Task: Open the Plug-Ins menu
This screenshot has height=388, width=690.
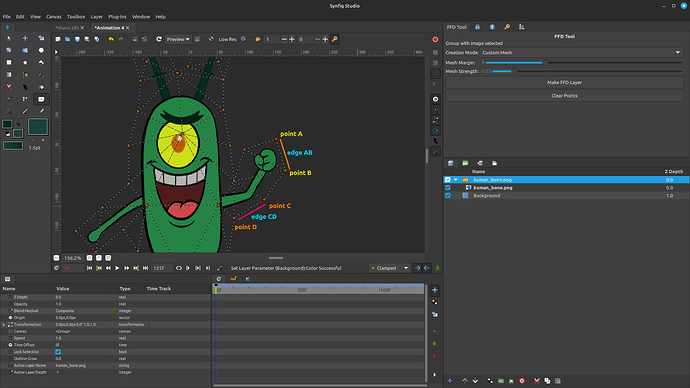Action: (117, 17)
